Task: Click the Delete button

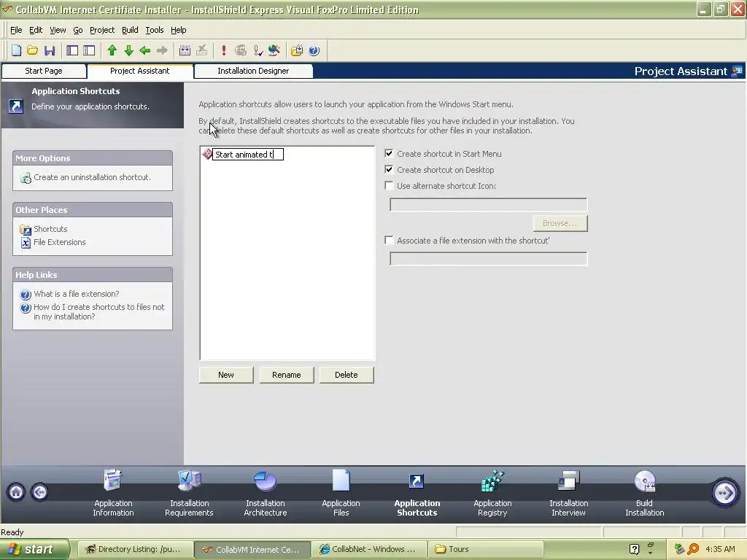Action: coord(347,375)
